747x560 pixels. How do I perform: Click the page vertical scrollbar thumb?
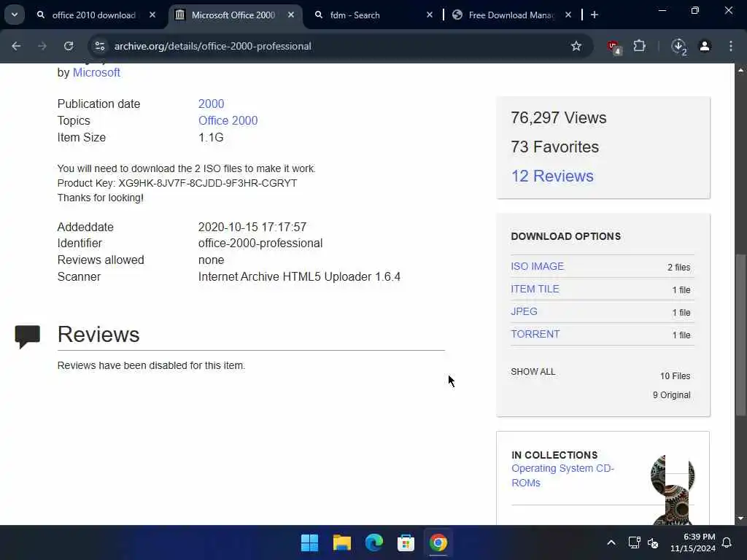coord(740,335)
